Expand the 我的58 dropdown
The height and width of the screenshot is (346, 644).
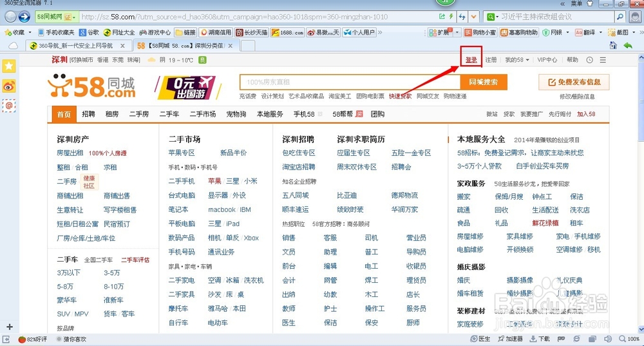click(517, 60)
